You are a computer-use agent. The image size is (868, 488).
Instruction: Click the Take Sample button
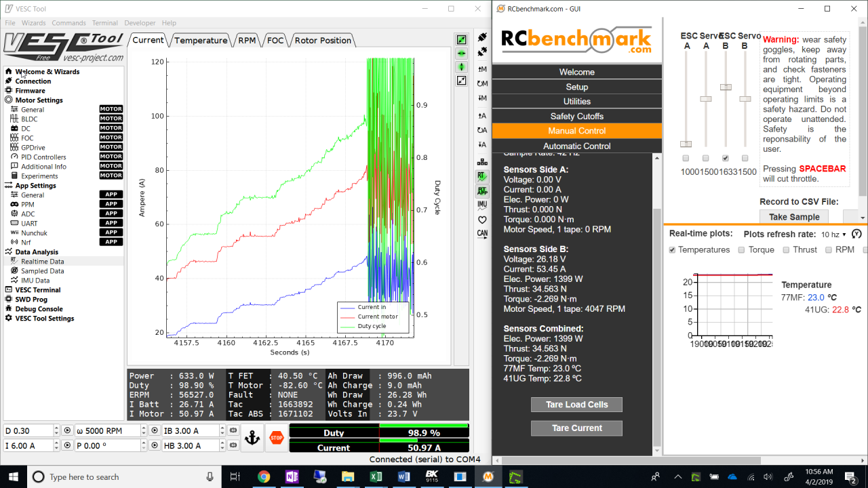point(793,217)
